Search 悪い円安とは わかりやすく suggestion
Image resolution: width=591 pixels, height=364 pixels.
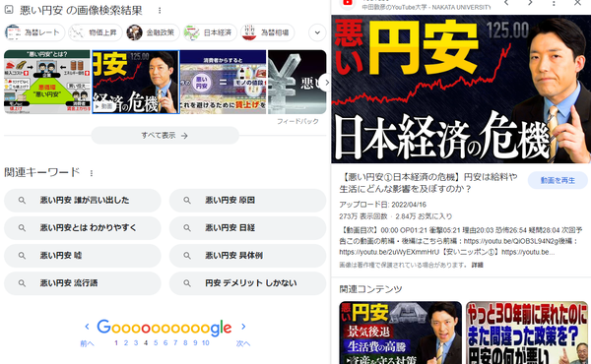pos(83,227)
